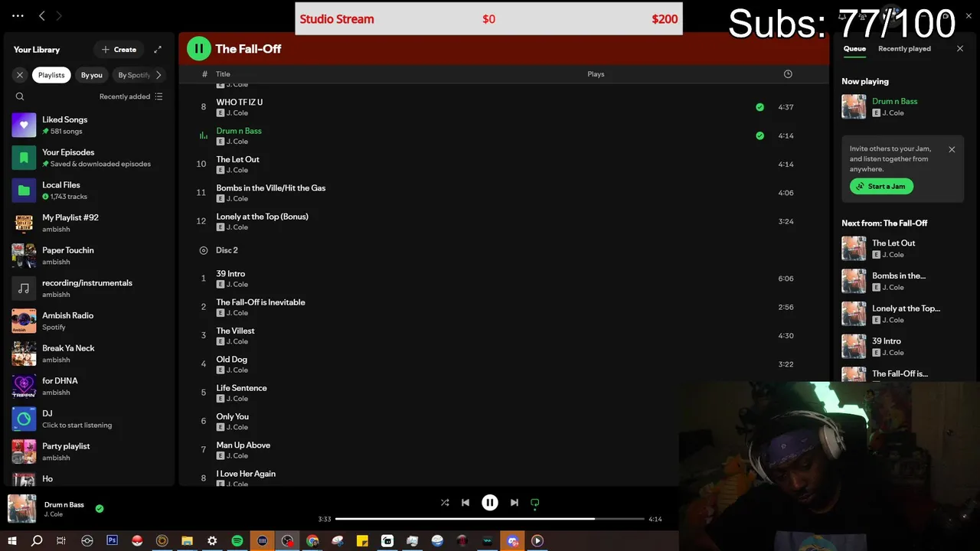
Task: Open the Create menu in Your Library
Action: point(119,49)
